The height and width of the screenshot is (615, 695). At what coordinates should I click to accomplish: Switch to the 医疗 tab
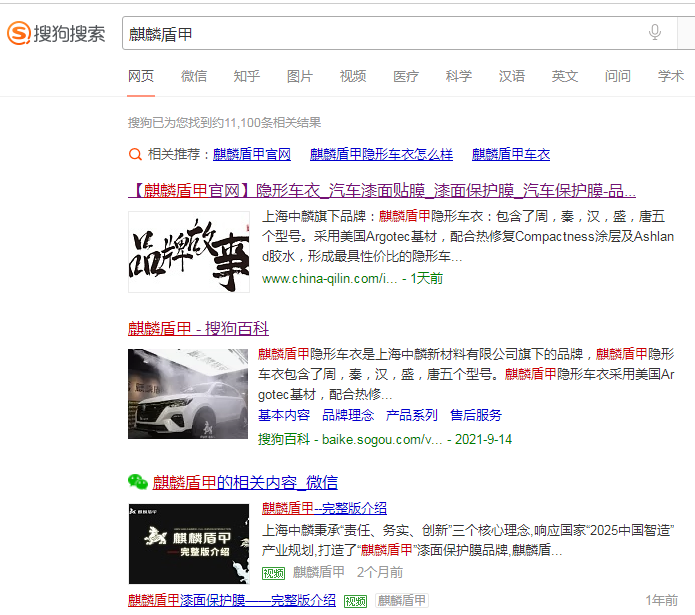(x=406, y=76)
